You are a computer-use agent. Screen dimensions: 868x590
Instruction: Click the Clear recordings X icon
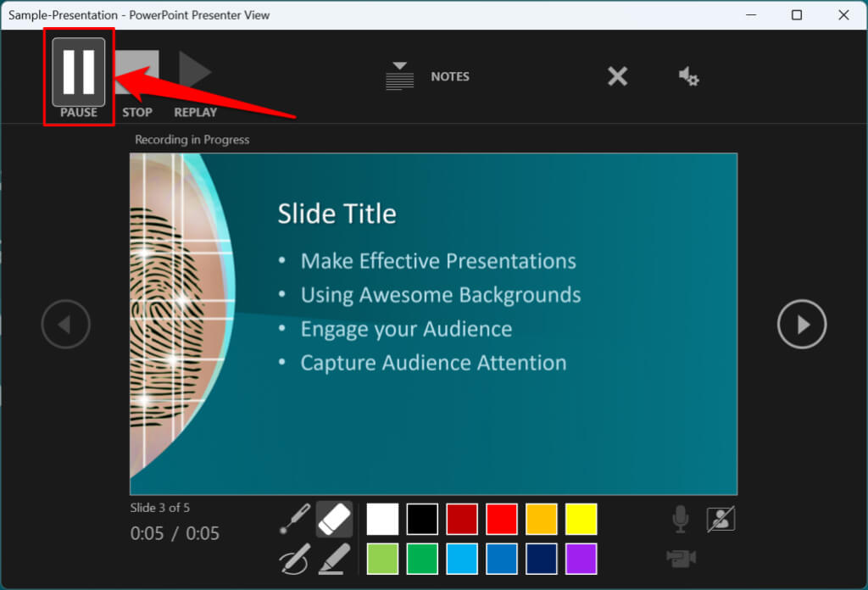[x=618, y=76]
